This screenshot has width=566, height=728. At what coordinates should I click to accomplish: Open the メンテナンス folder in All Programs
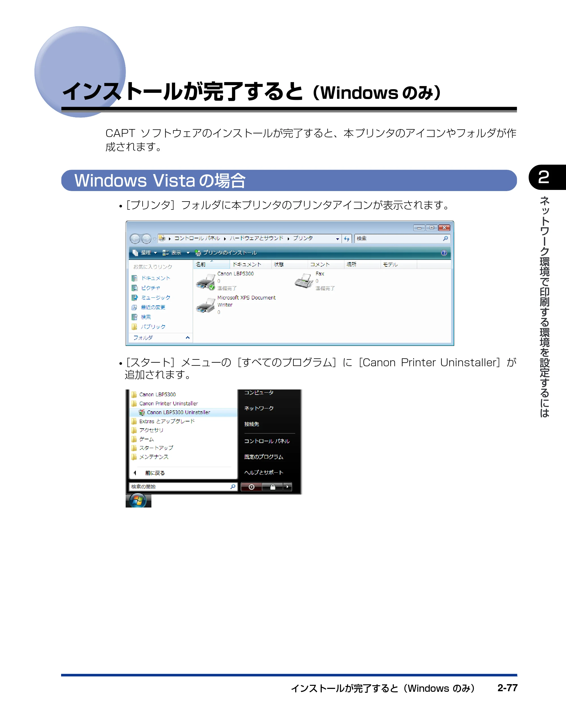(x=150, y=457)
